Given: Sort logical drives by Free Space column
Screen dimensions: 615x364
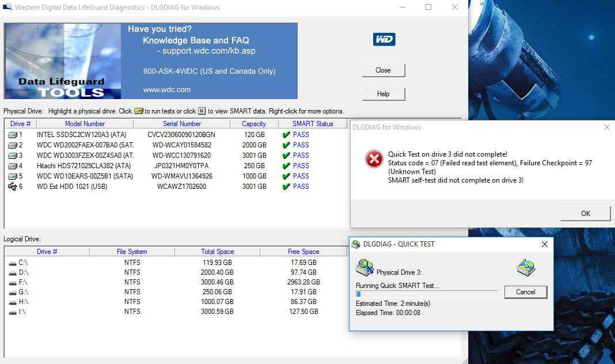Looking at the screenshot, I should pyautogui.click(x=303, y=252).
